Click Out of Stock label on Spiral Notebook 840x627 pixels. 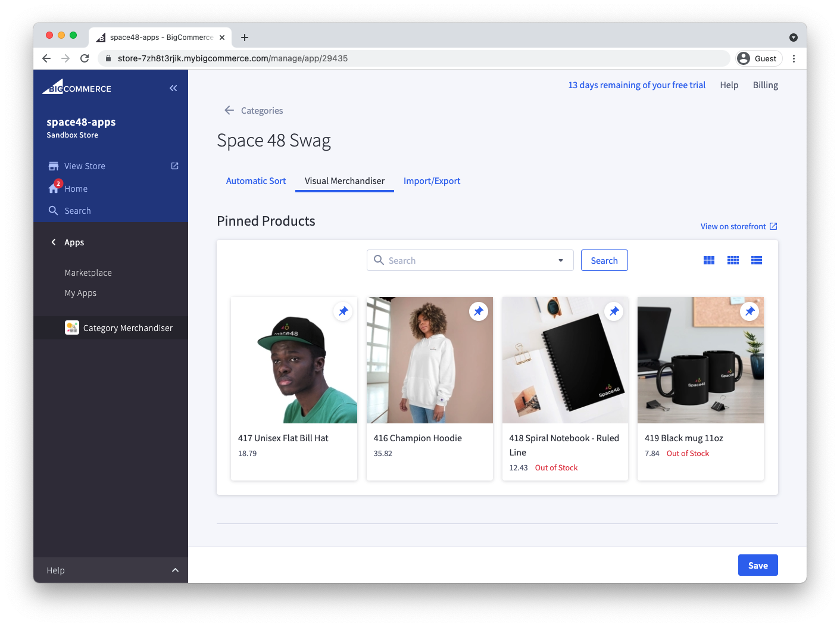(x=556, y=467)
